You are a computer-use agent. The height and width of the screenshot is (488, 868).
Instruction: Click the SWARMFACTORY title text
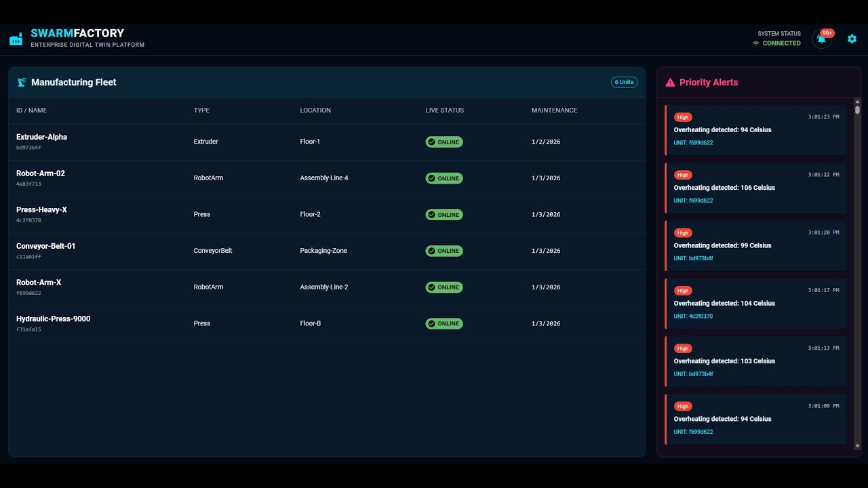(77, 33)
